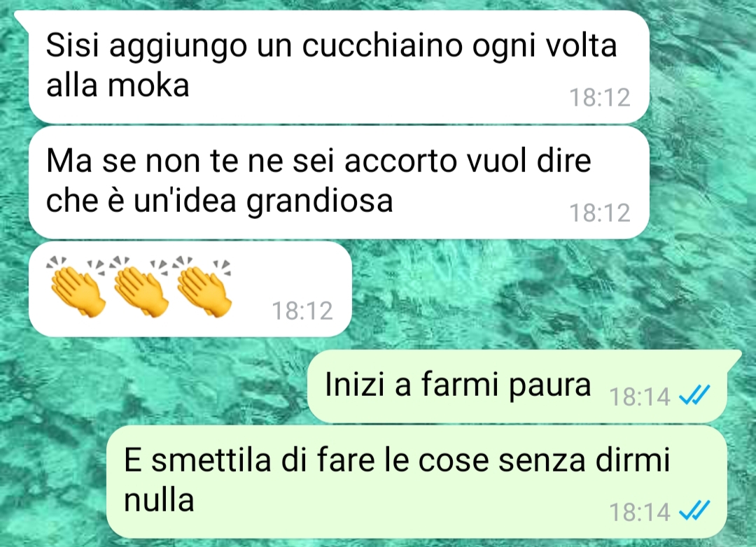
Task: Tap 18:12 timestamp beside clapping emojis
Action: tap(302, 311)
